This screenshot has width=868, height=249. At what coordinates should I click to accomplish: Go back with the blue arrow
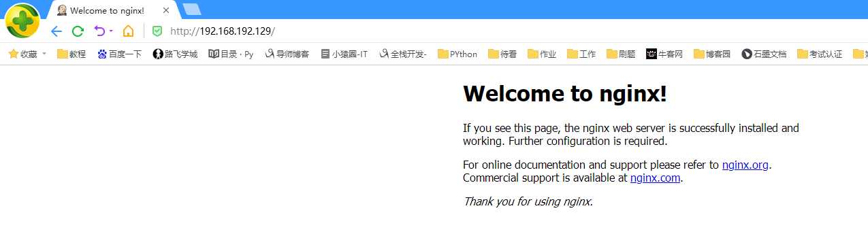click(x=57, y=31)
